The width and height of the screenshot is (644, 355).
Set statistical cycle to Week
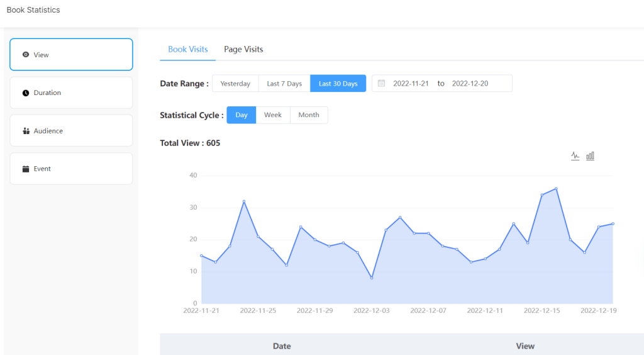[273, 115]
